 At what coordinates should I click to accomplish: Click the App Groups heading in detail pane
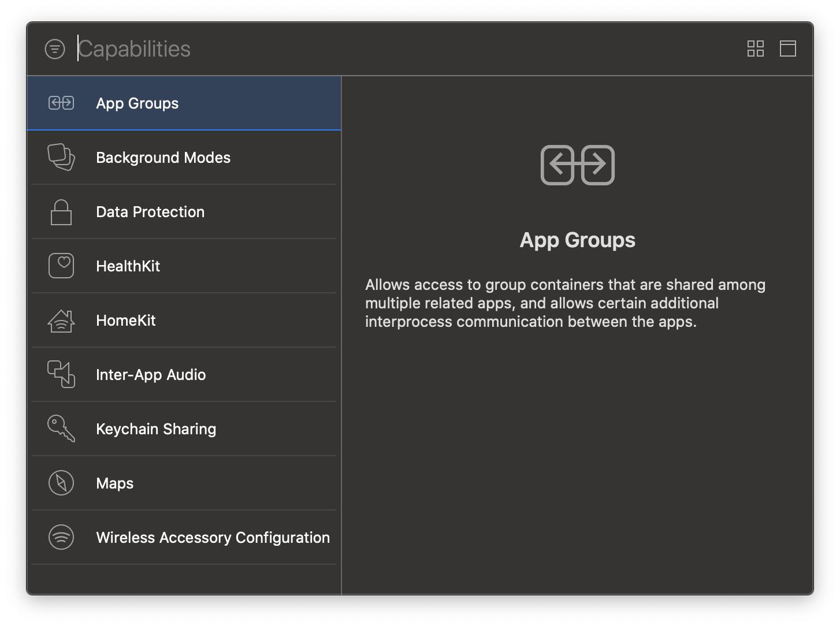tap(578, 240)
